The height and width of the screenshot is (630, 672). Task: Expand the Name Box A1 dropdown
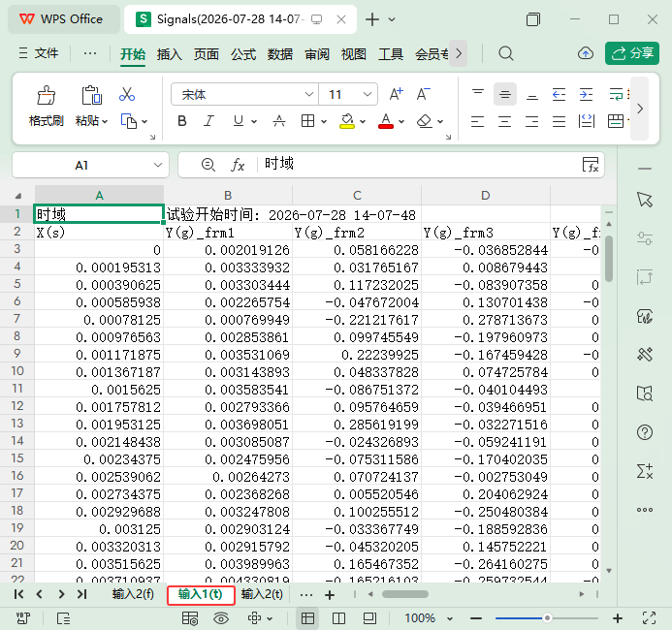(x=158, y=165)
